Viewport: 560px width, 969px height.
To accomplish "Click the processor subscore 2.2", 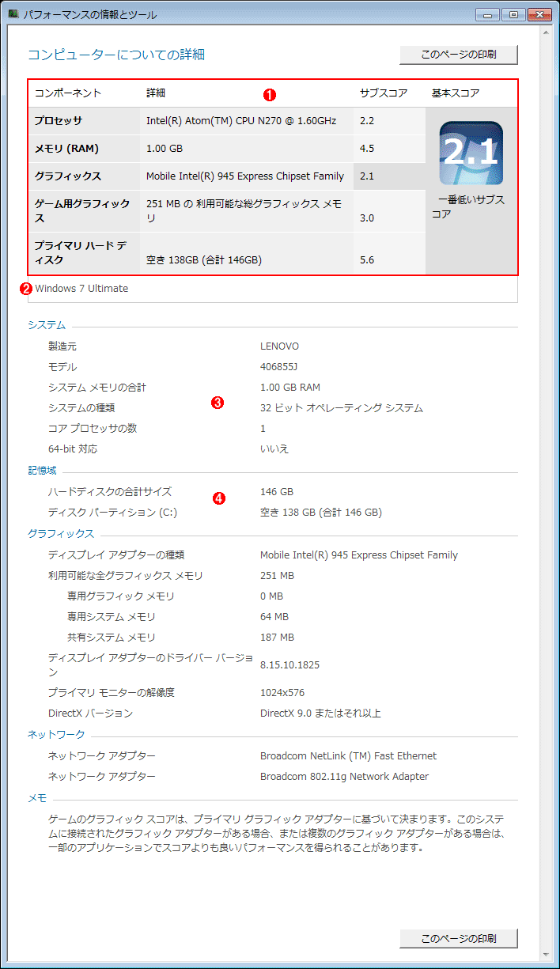I will point(367,121).
